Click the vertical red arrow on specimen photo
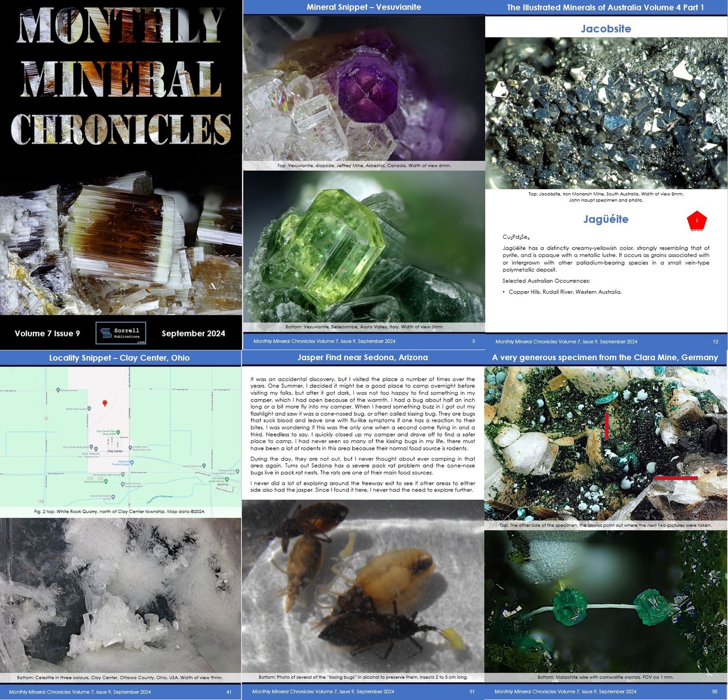 tap(607, 426)
